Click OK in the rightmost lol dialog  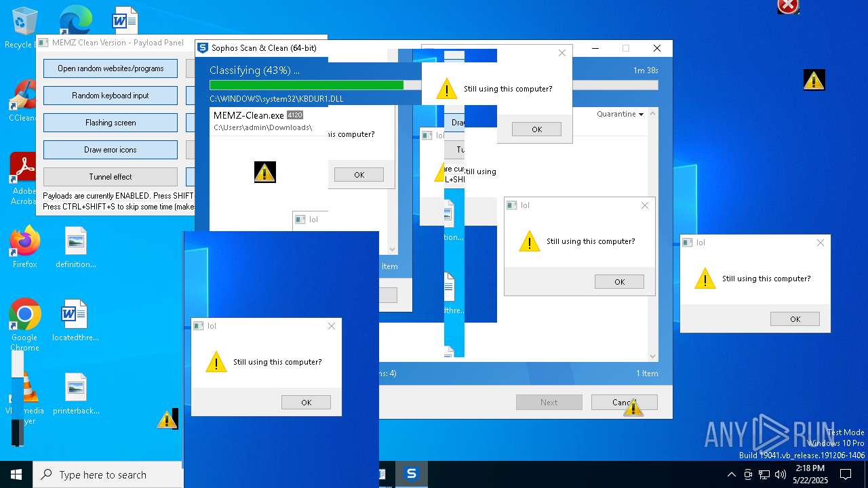pyautogui.click(x=795, y=319)
